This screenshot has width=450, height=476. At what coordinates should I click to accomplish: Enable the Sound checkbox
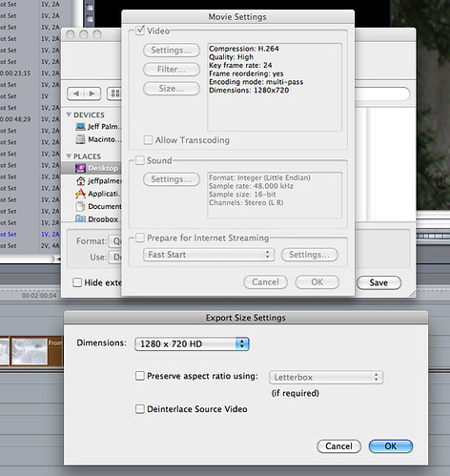click(x=140, y=160)
